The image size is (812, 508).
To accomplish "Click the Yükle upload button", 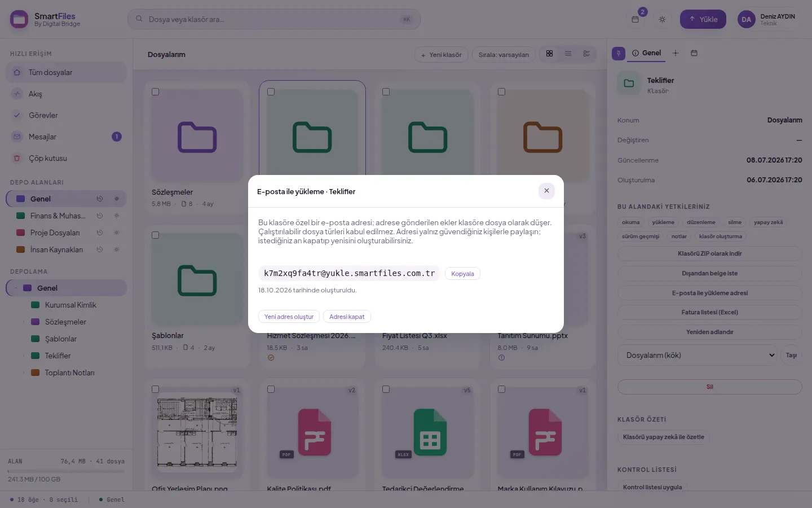I will click(x=703, y=19).
